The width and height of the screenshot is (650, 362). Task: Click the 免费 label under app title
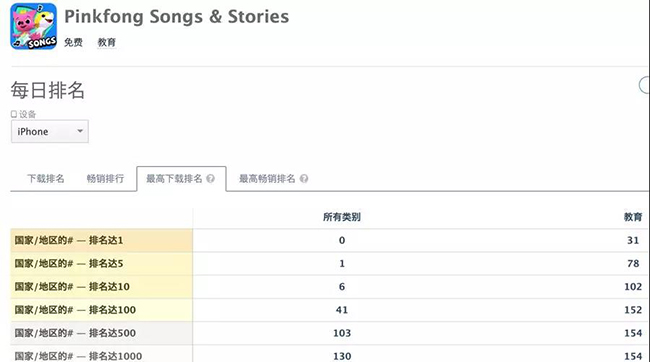tap(73, 42)
